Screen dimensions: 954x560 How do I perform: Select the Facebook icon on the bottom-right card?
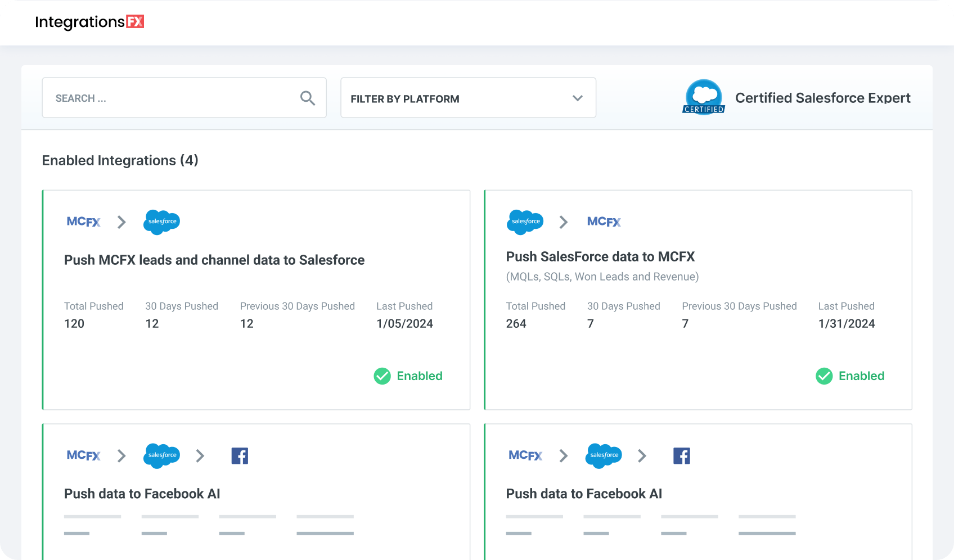(x=682, y=455)
